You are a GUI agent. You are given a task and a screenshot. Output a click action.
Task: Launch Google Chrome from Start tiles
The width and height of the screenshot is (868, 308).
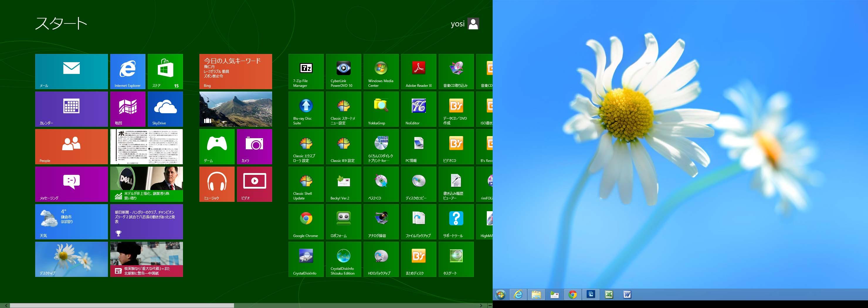(306, 222)
